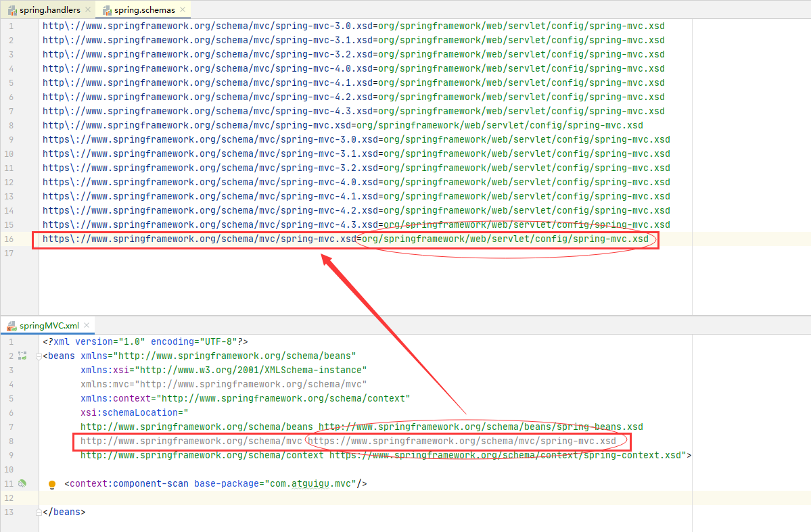The image size is (811, 532).
Task: Click the springMVC.xml file icon
Action: point(11,326)
